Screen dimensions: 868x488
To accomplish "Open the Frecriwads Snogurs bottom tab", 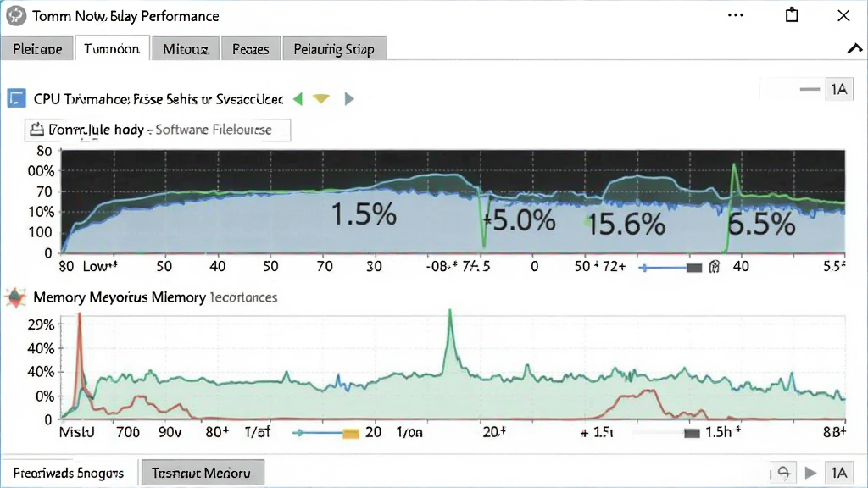I will (68, 473).
